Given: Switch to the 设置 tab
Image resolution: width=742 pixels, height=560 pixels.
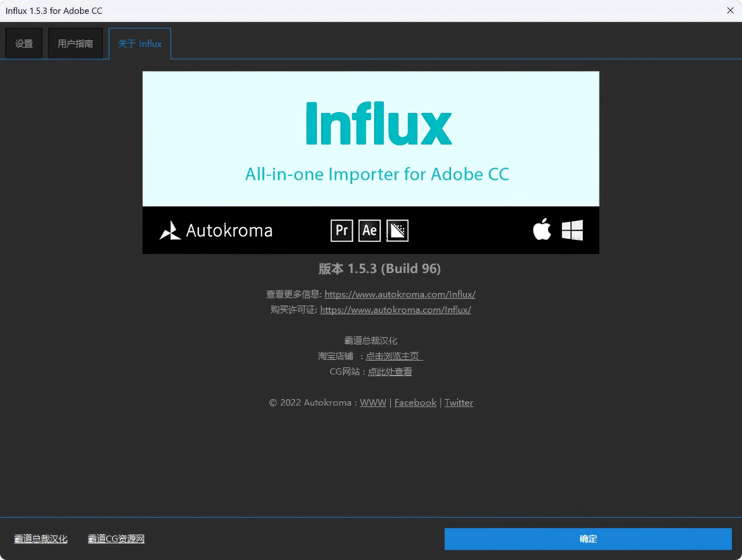Looking at the screenshot, I should pyautogui.click(x=24, y=43).
